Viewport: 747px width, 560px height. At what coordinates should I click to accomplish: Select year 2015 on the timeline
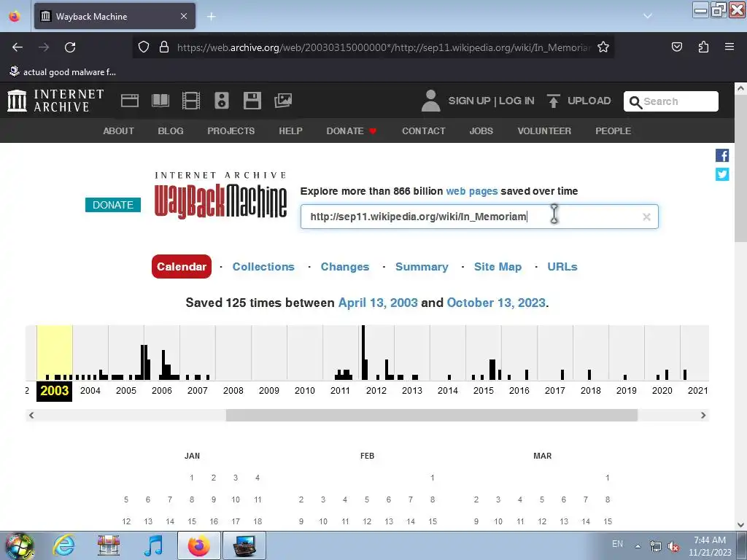[484, 391]
